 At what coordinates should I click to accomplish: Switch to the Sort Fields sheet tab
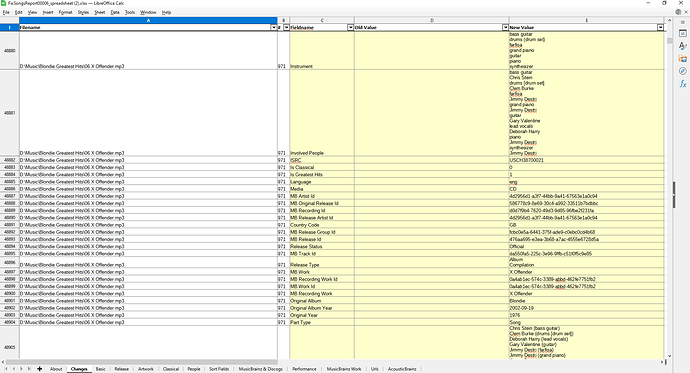pyautogui.click(x=219, y=369)
